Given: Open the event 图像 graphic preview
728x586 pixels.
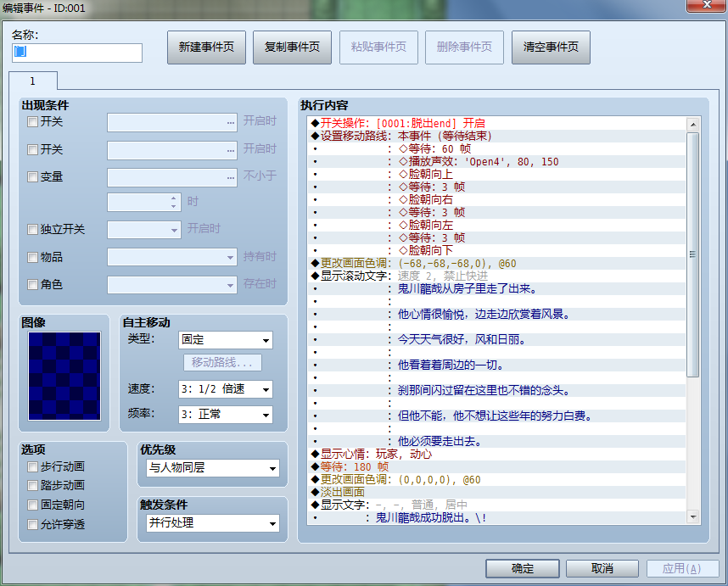Looking at the screenshot, I should pos(64,376).
